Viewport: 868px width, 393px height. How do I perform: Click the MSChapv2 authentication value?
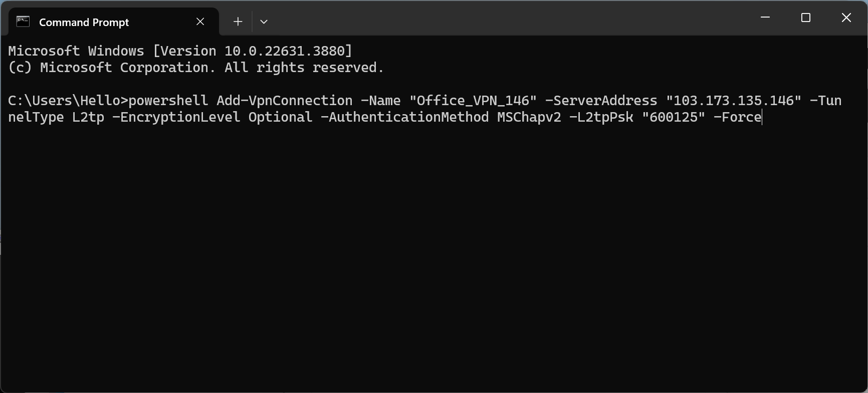tap(529, 117)
